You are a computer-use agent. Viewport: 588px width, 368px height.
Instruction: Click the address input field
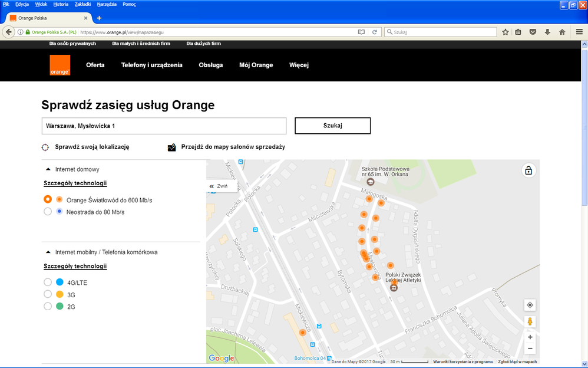pyautogui.click(x=164, y=126)
